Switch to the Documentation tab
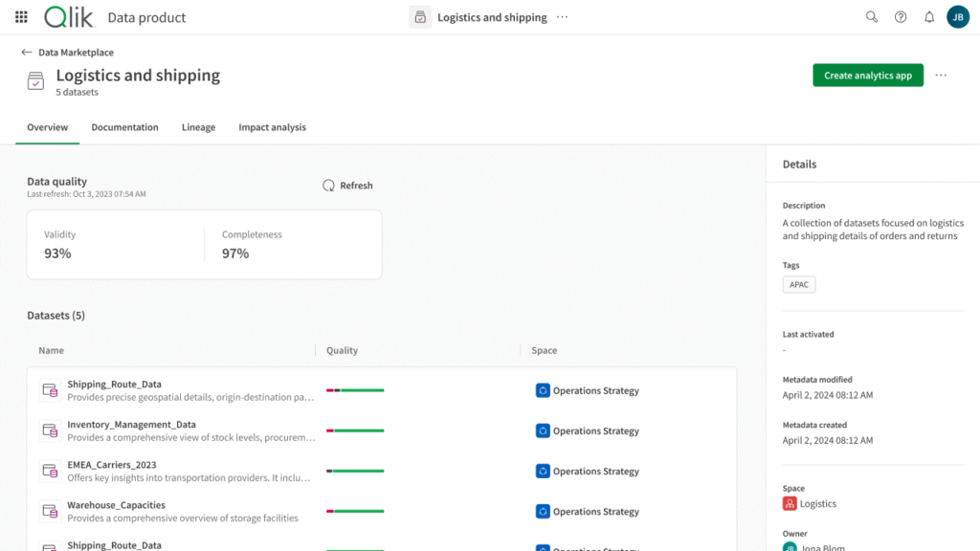980x551 pixels. (125, 127)
